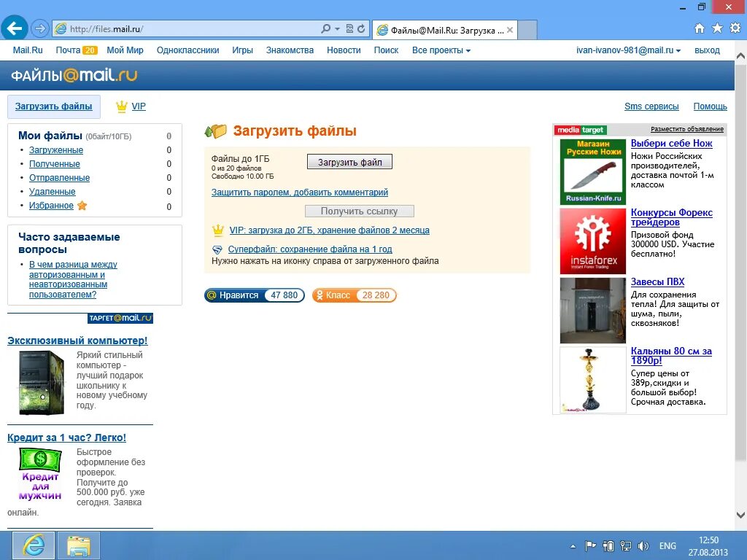Screen dimensions: 747x560
Task: Open the Помощь help link
Action: click(710, 106)
